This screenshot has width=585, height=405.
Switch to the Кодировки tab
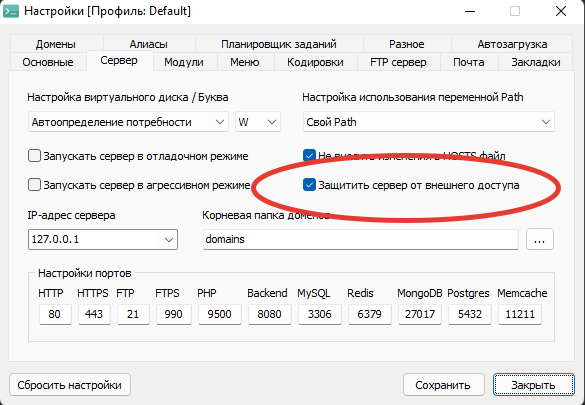(x=315, y=62)
